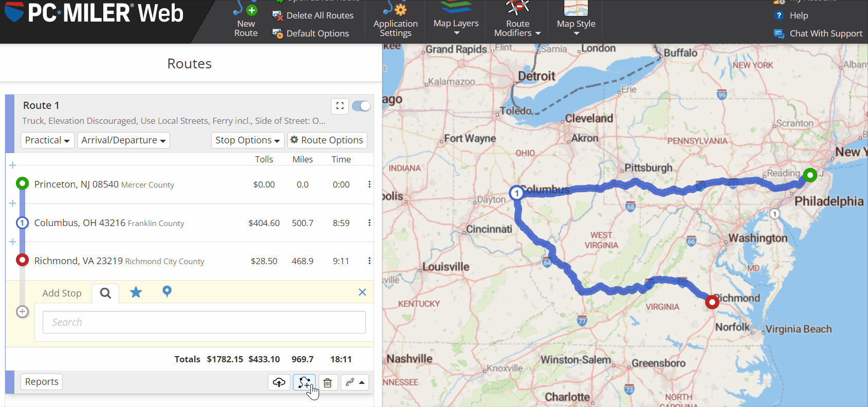This screenshot has height=407, width=868.
Task: Select Princeton, NJ 08540 stop text
Action: [x=77, y=184]
